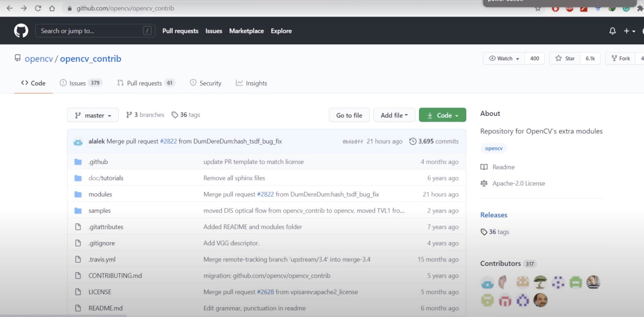The width and height of the screenshot is (644, 317).
Task: Focus the Search or jump to field
Action: click(95, 31)
